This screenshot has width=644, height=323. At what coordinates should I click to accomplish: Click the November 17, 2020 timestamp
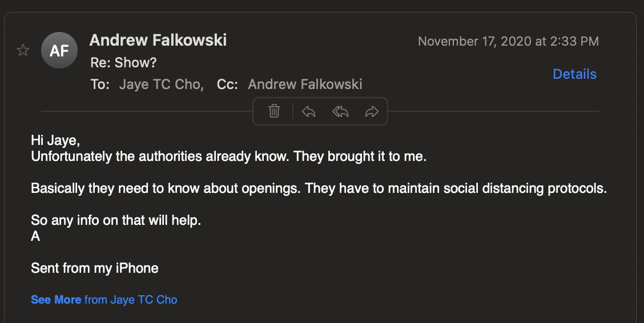coord(508,41)
